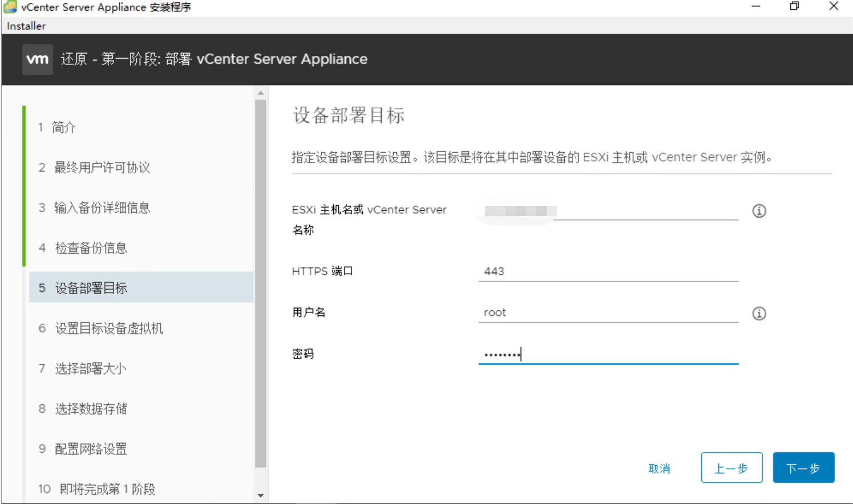Viewport: 853px width, 504px height.
Task: Click the 上一步 button to go back
Action: point(732,468)
